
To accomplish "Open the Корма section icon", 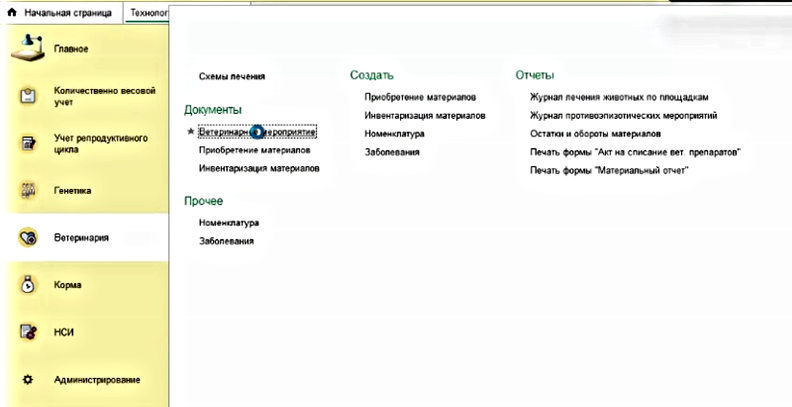I will point(29,285).
